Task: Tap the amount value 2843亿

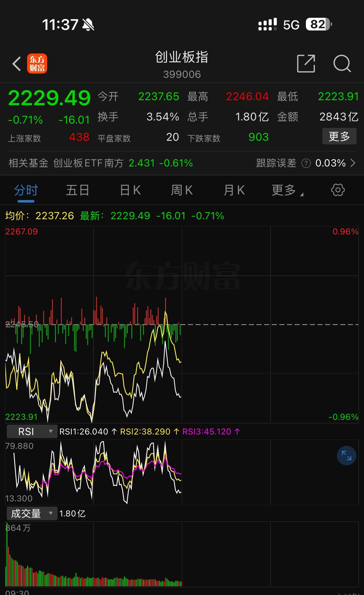Action: [x=339, y=117]
